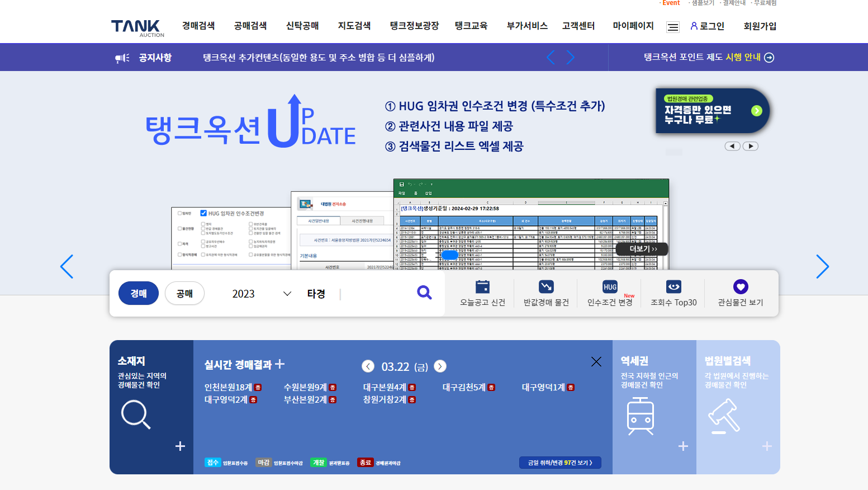Viewport: 868px width, 490px height.
Task: Click the 타경 label text
Action: (x=316, y=294)
